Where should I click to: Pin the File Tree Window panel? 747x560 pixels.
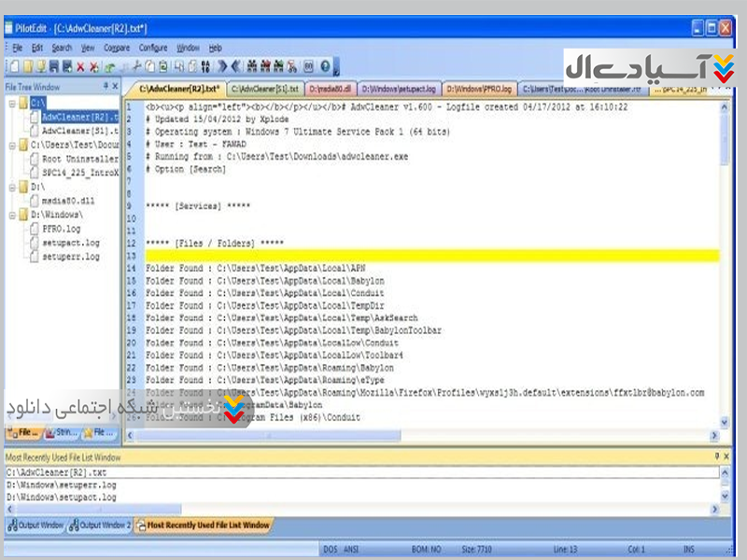pos(105,86)
